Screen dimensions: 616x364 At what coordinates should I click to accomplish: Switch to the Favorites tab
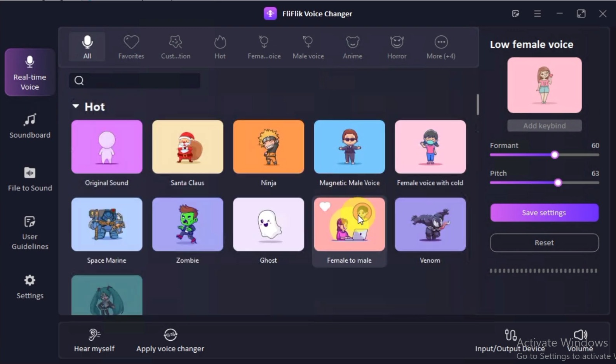click(x=131, y=47)
